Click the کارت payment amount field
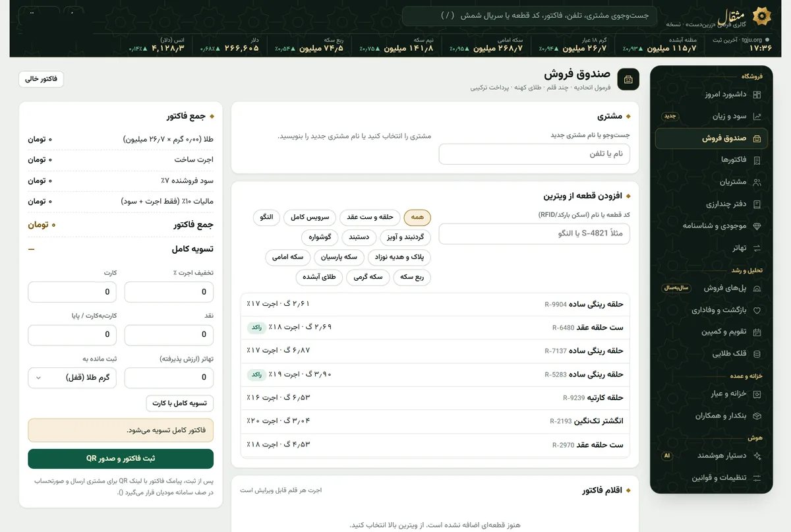Viewport: 791px width, 532px height. tap(73, 292)
